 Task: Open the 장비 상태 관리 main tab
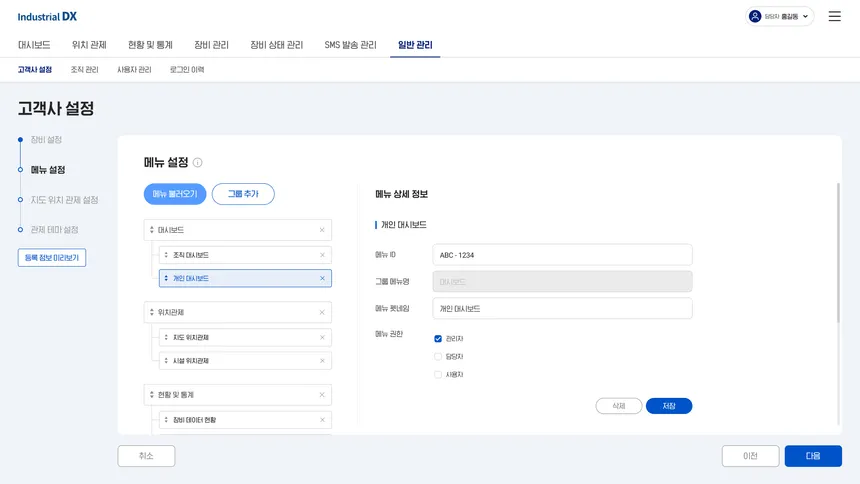coord(276,45)
